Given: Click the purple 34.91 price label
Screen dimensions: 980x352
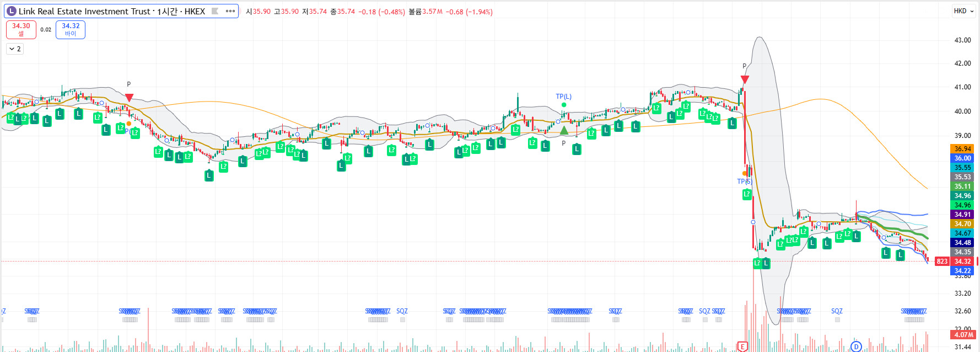Looking at the screenshot, I should pos(962,215).
